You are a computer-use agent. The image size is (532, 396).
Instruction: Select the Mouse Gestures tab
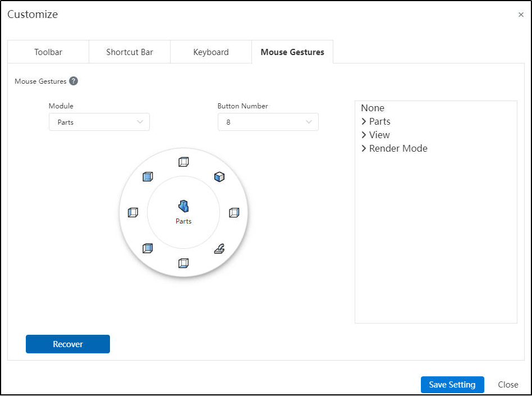click(292, 52)
